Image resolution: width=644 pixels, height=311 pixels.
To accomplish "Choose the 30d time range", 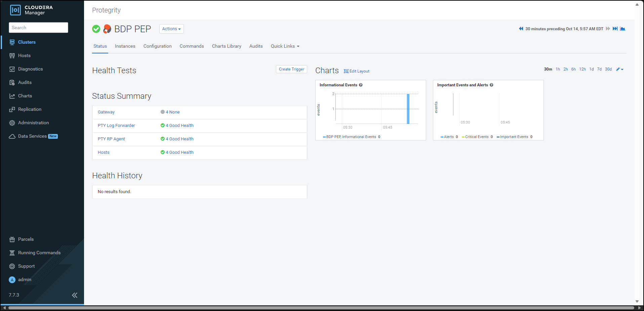I will click(x=608, y=69).
